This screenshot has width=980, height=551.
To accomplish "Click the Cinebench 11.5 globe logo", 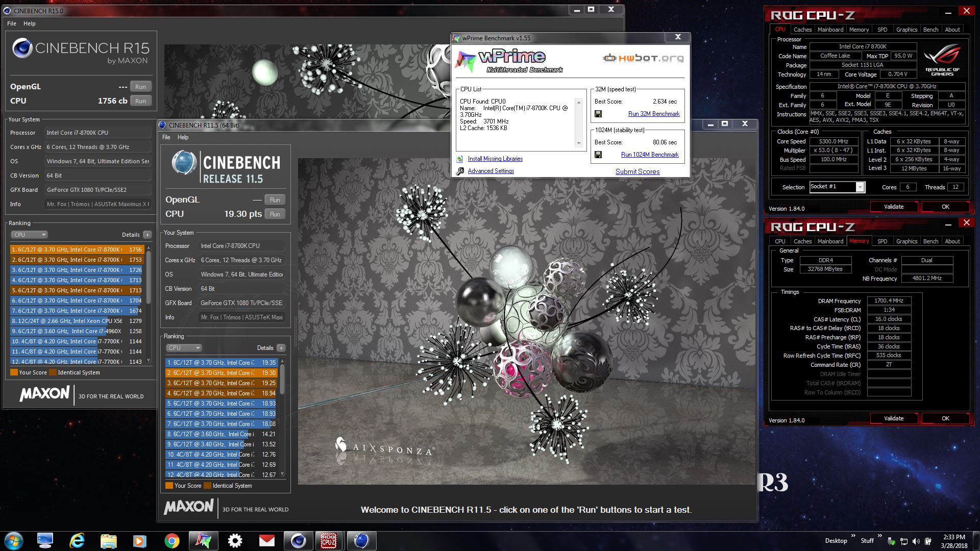I will (x=184, y=163).
